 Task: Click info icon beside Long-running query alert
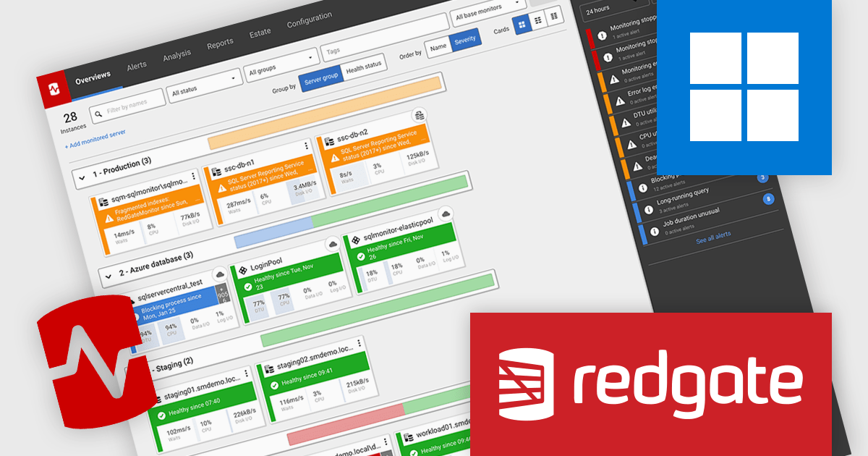pos(650,210)
